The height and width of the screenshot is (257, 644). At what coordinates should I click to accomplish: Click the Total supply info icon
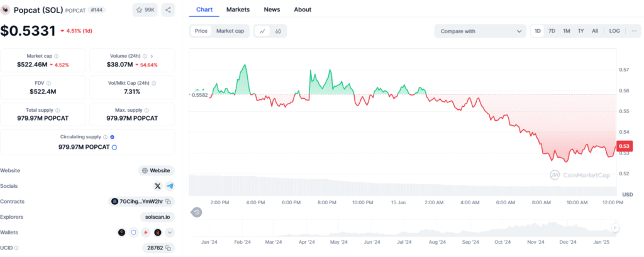[x=57, y=110]
